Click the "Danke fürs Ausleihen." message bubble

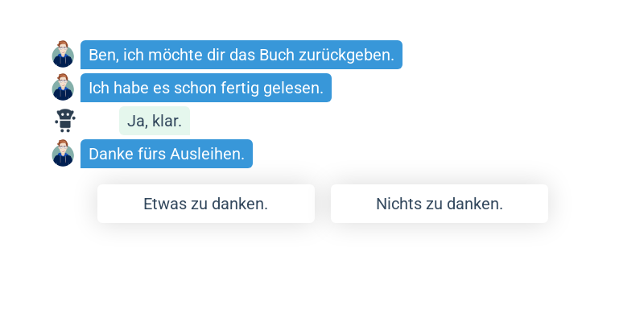166,154
